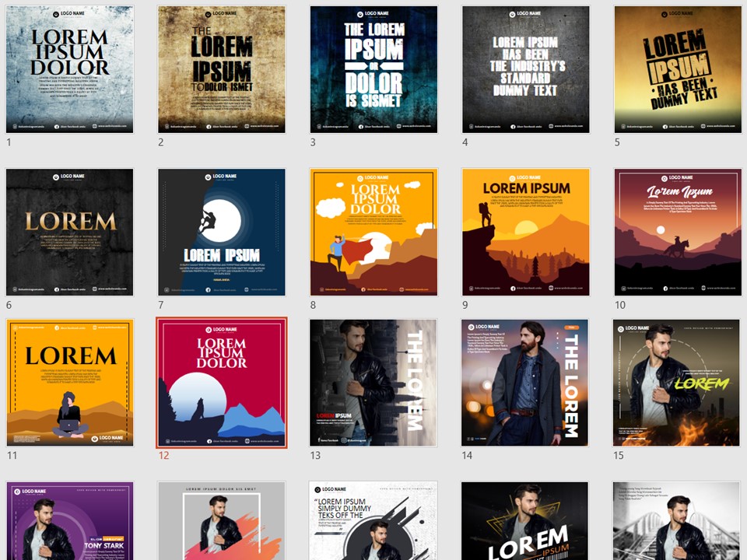
Task: Choose slide 6 with gold LOREM text
Action: pyautogui.click(x=70, y=232)
